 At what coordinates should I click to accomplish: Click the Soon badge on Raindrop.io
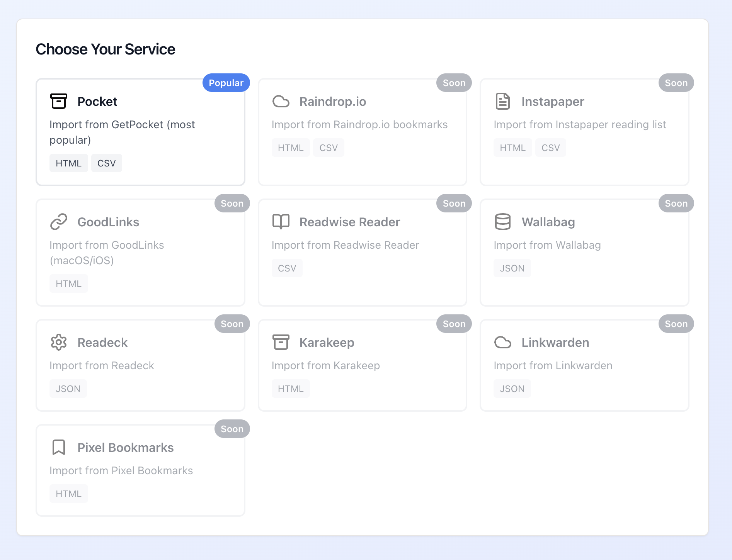click(454, 83)
